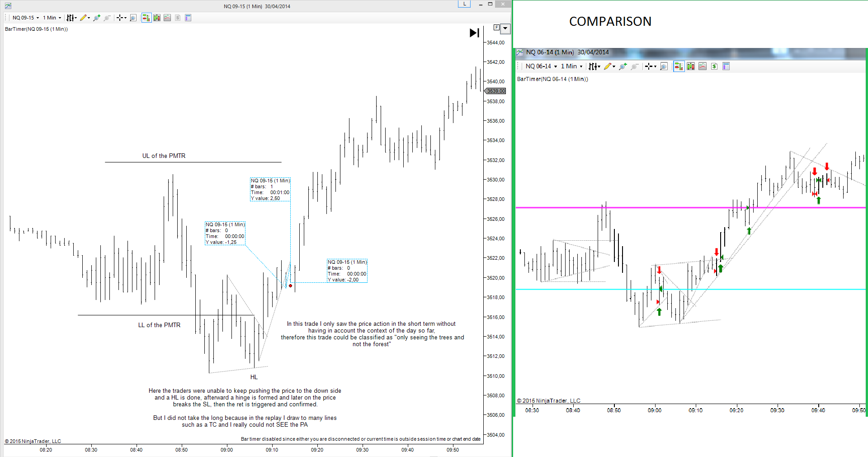This screenshot has height=457, width=868.
Task: Open NQ 09-15 instrument selector dropdown
Action: coord(25,18)
